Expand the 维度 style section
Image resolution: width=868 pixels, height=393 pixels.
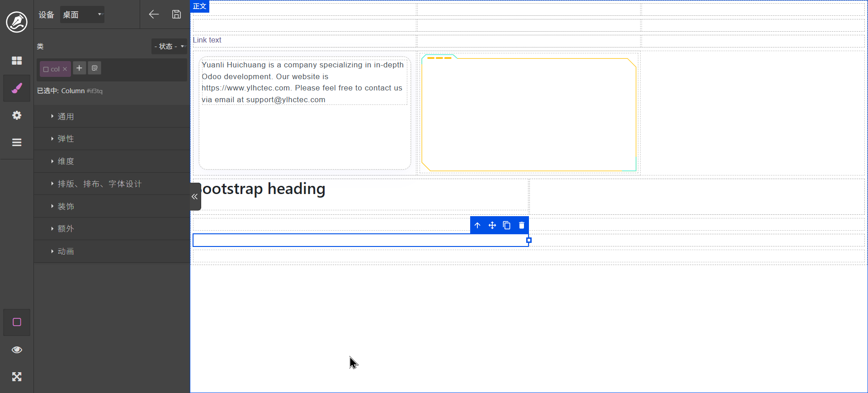pos(66,161)
